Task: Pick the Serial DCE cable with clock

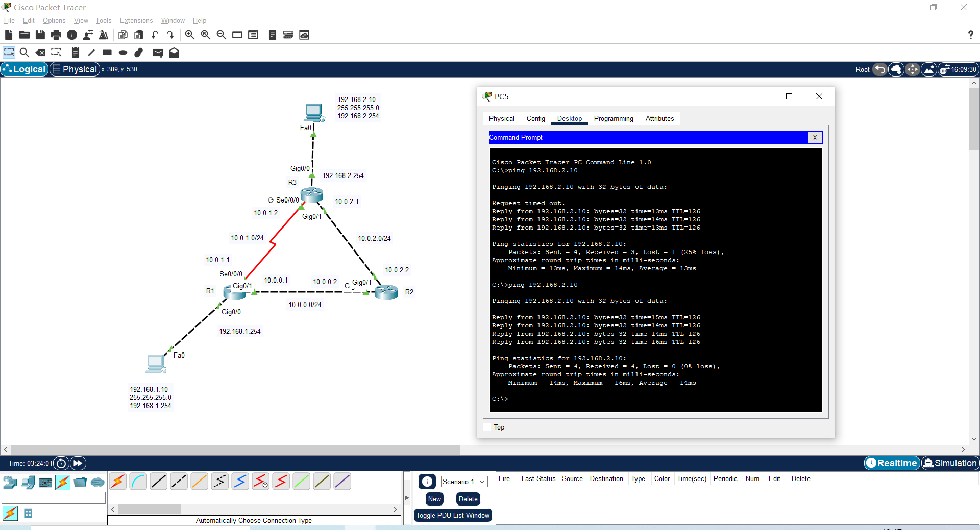Action: (x=261, y=481)
